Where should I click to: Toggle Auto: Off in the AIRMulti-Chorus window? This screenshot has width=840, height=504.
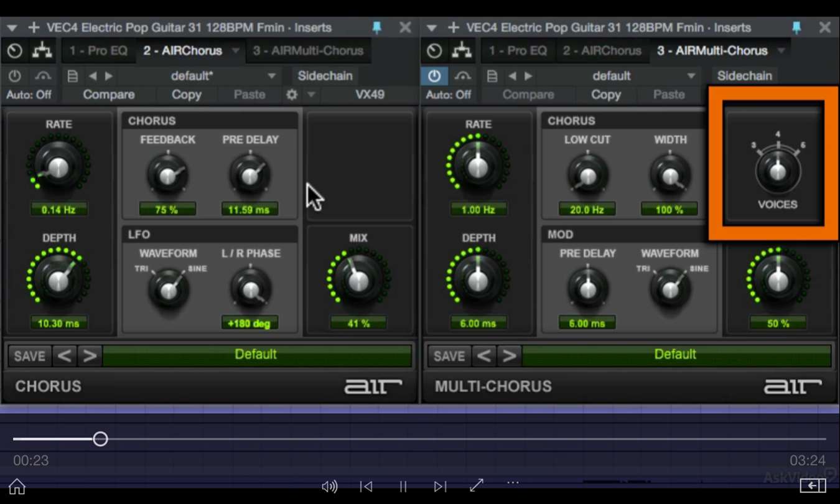click(x=449, y=95)
